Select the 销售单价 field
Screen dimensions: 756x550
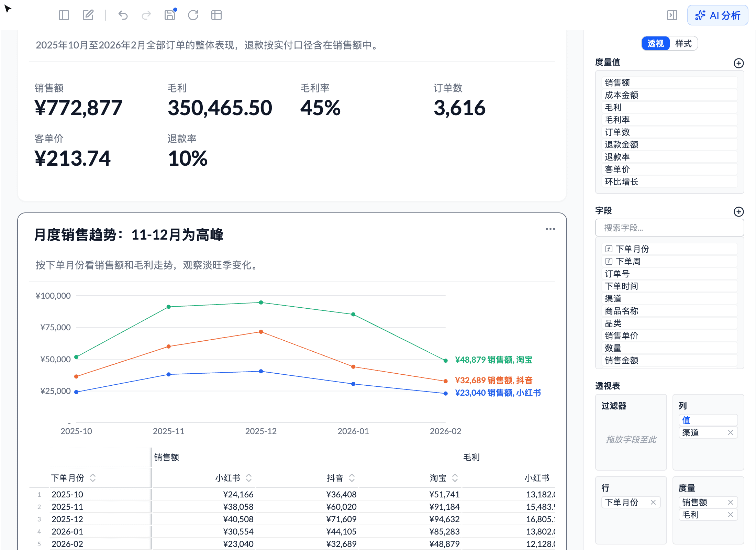pos(669,335)
